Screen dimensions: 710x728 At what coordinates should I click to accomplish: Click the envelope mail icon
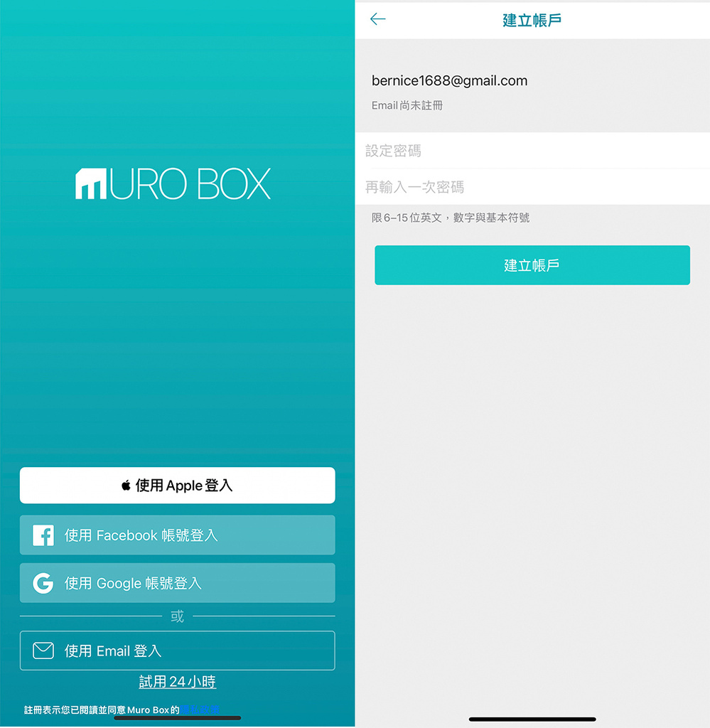[43, 651]
